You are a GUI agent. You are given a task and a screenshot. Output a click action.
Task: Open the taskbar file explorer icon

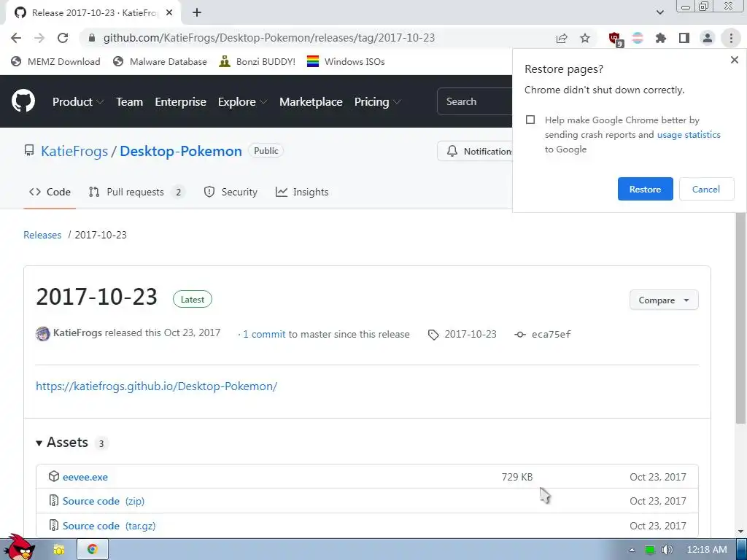coord(59,549)
